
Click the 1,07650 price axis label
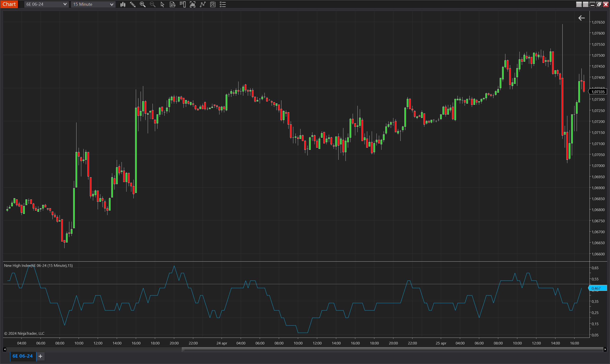pyautogui.click(x=598, y=22)
